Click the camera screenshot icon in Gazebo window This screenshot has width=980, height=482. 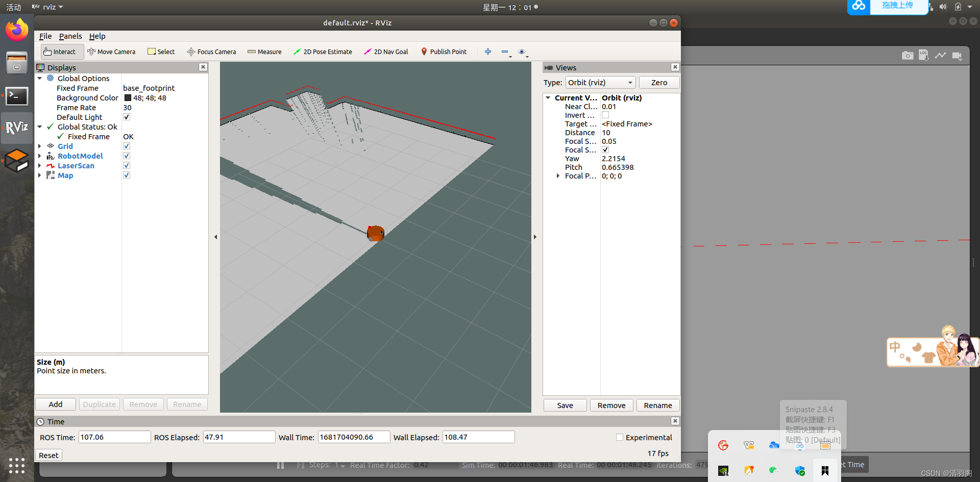tap(908, 55)
